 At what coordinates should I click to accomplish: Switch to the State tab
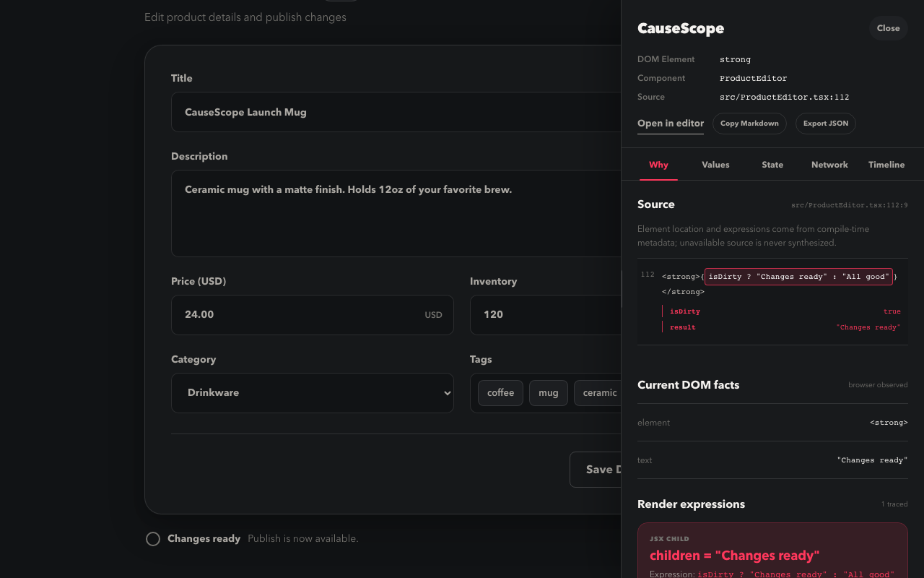772,165
